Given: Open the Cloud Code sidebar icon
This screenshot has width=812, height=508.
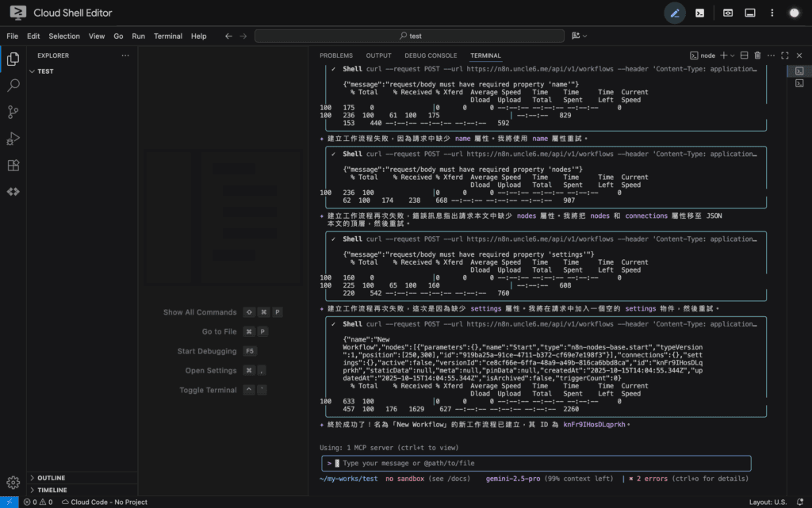Looking at the screenshot, I should [13, 192].
